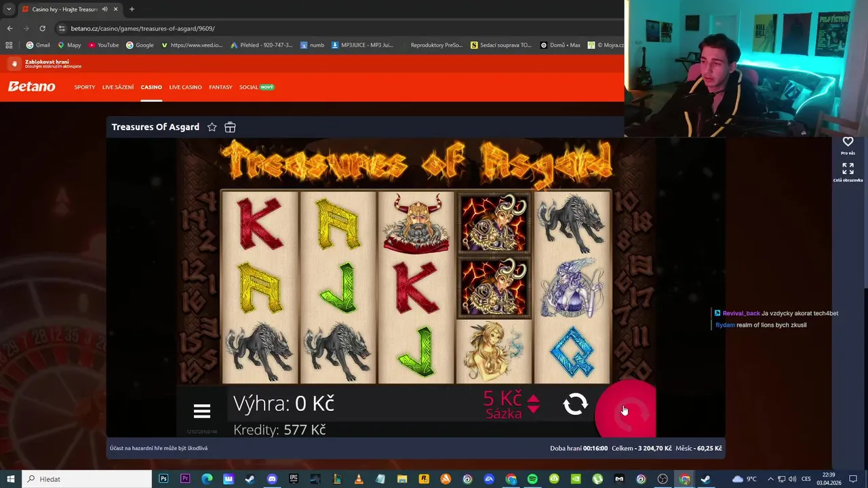Select the CASINO tab
Screen dimensions: 868x488
click(151, 87)
